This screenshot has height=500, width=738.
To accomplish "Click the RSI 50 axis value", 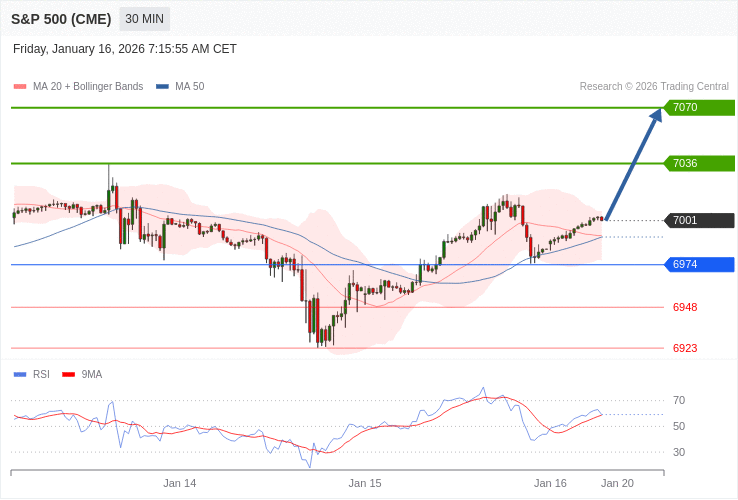I will click(x=679, y=427).
